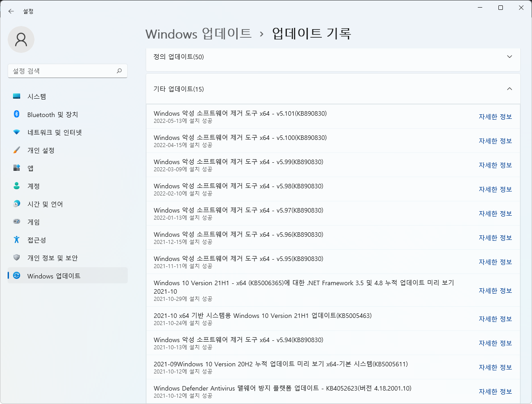
Task: Select 개인 설정 in sidebar
Action: tap(68, 150)
